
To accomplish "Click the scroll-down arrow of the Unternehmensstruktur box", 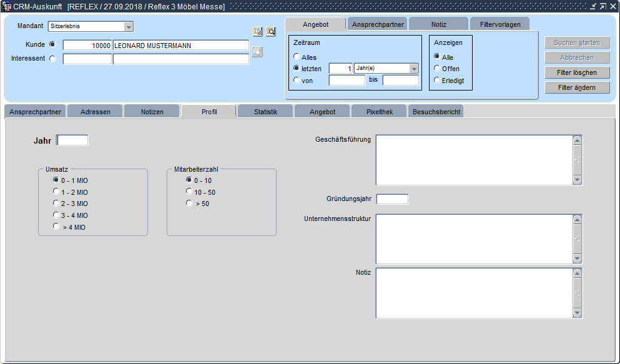I will (x=578, y=258).
